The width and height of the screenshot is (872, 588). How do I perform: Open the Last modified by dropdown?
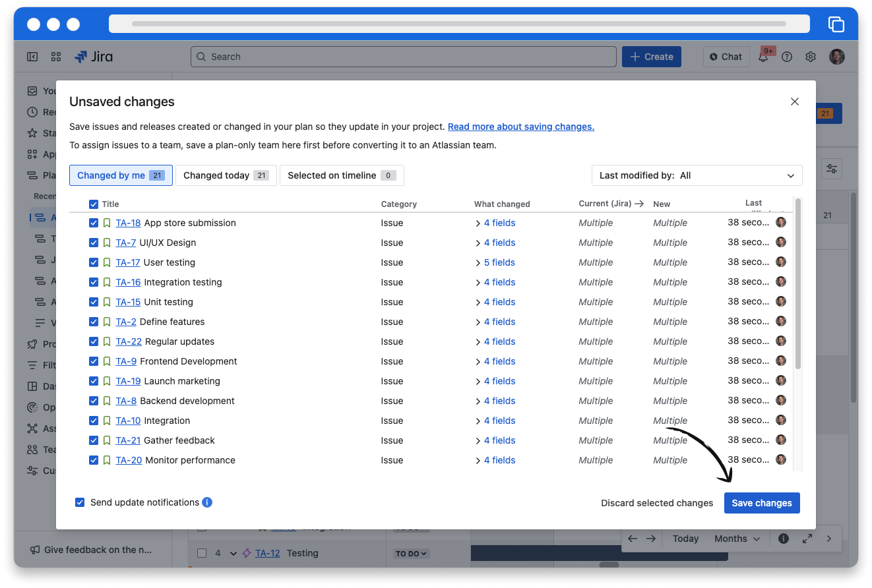tap(697, 175)
